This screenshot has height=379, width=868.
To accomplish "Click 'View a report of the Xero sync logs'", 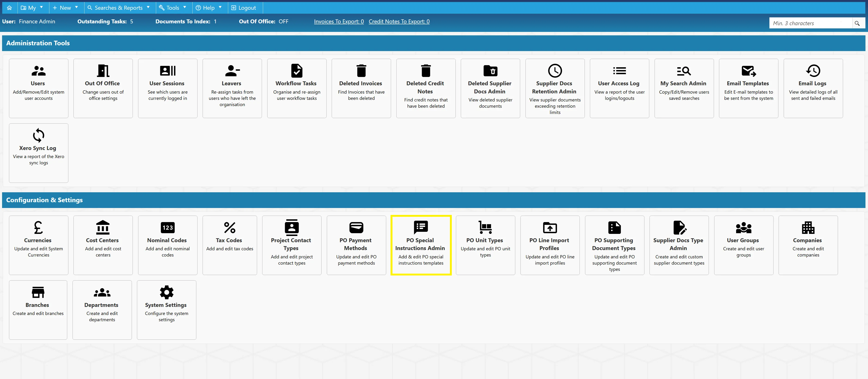I will click(38, 160).
